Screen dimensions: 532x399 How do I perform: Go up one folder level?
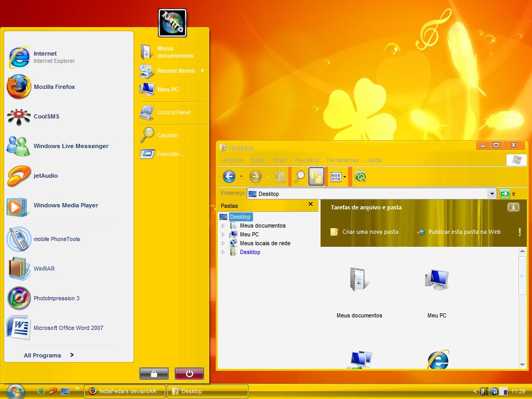point(280,177)
